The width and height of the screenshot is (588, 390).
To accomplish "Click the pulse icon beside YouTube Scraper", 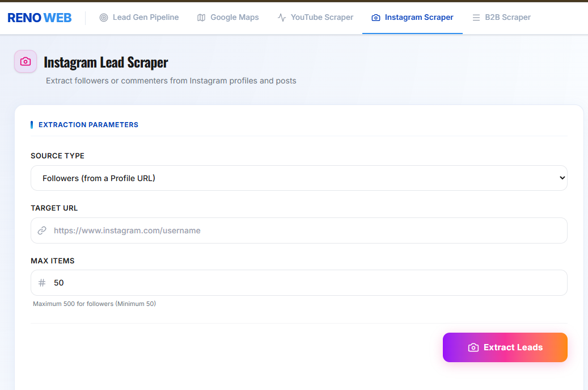I will tap(282, 18).
